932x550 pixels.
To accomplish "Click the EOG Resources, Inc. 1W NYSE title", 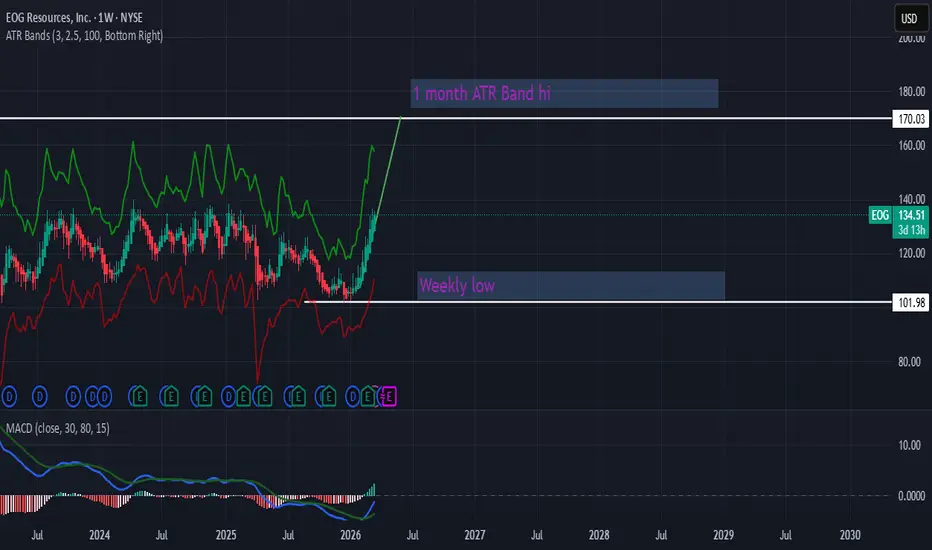I will click(74, 18).
